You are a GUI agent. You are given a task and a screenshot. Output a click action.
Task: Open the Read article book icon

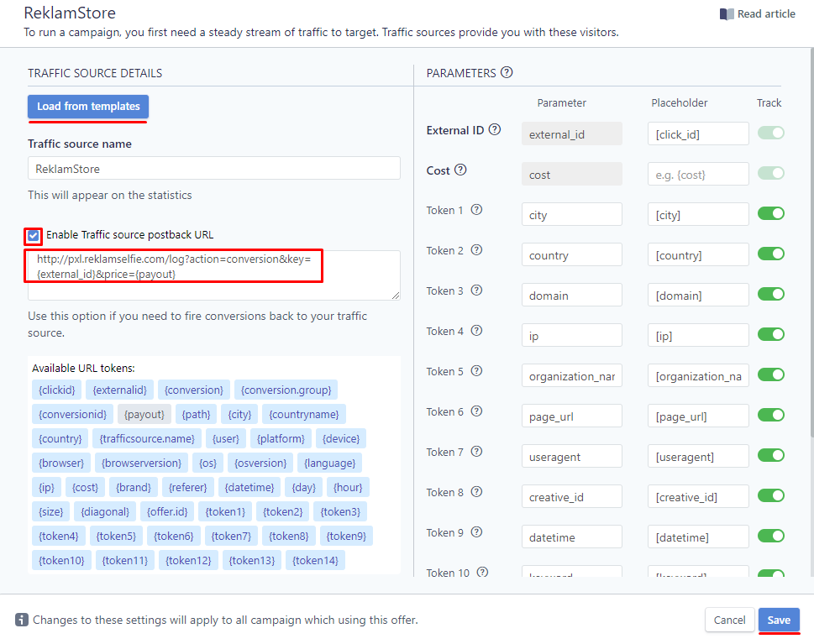pos(727,14)
